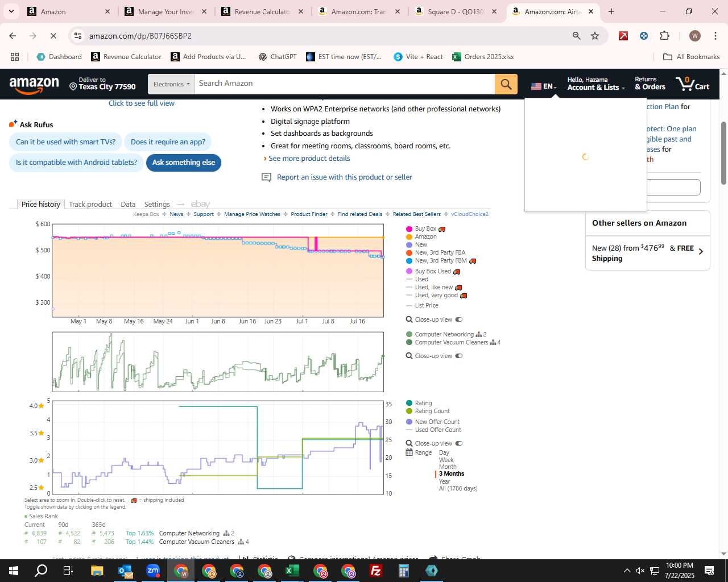
Task: Open File Explorer from the taskbar
Action: (x=97, y=571)
